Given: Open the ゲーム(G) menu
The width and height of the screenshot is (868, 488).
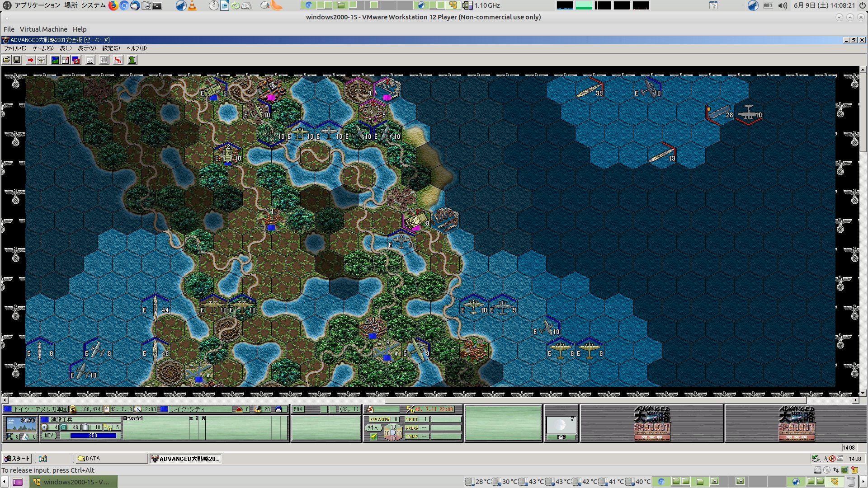Looking at the screenshot, I should (x=42, y=48).
